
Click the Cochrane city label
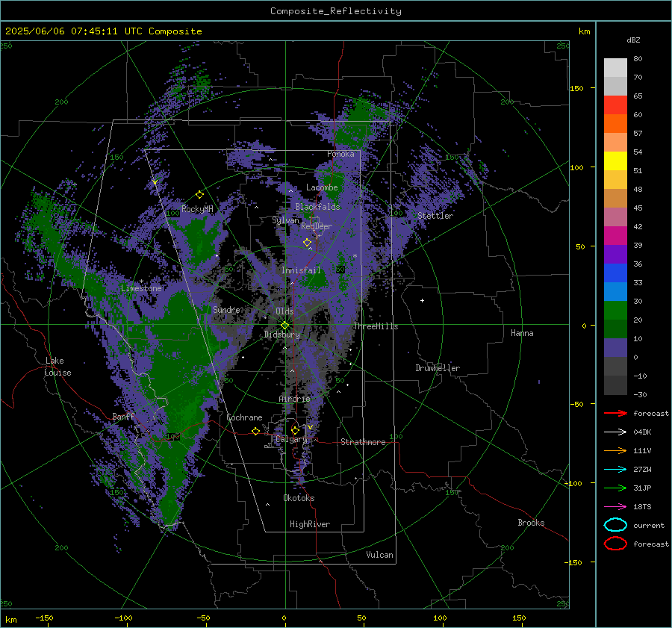click(244, 417)
